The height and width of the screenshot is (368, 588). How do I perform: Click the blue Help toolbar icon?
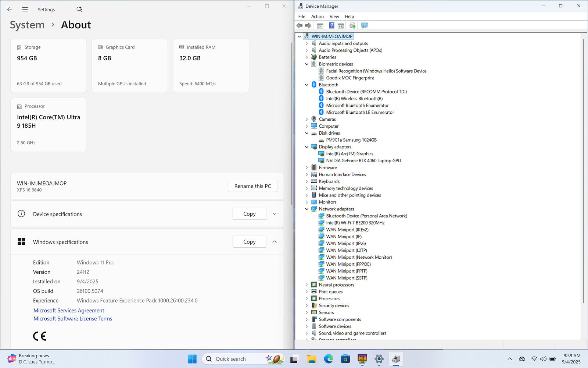[331, 25]
